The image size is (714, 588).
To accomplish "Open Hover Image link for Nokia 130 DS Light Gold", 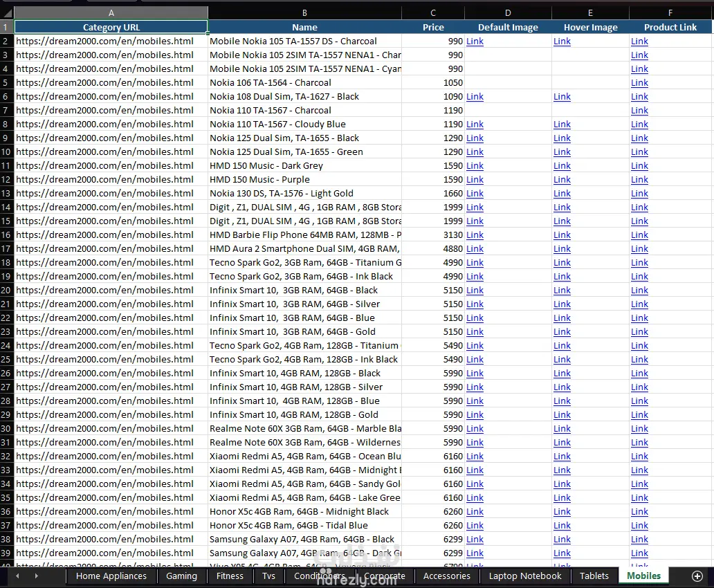I will (x=562, y=193).
